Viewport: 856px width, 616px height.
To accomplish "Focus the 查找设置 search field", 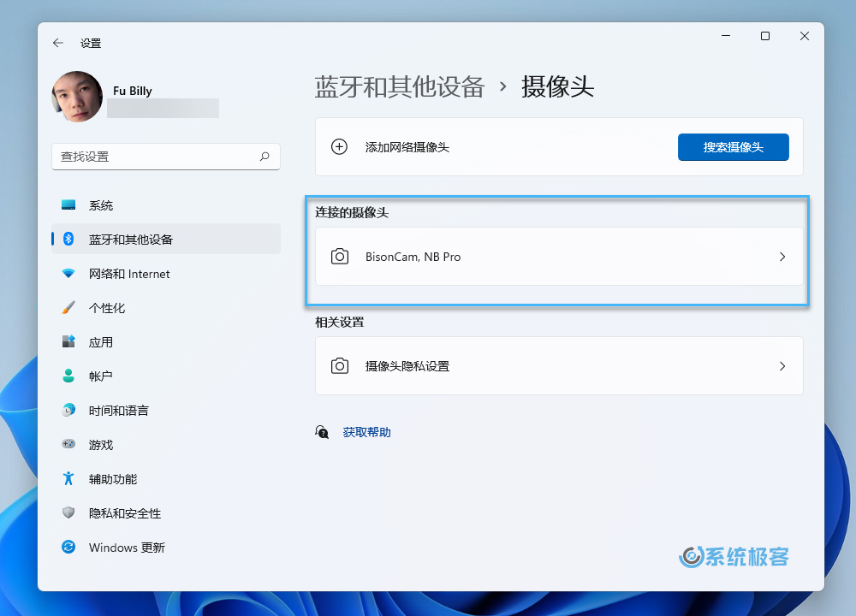I will tap(166, 157).
